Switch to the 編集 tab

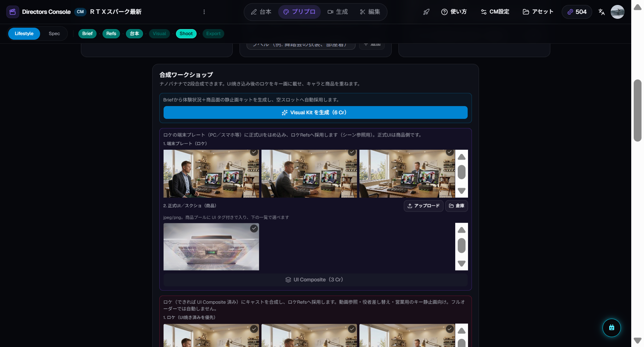[x=370, y=12]
